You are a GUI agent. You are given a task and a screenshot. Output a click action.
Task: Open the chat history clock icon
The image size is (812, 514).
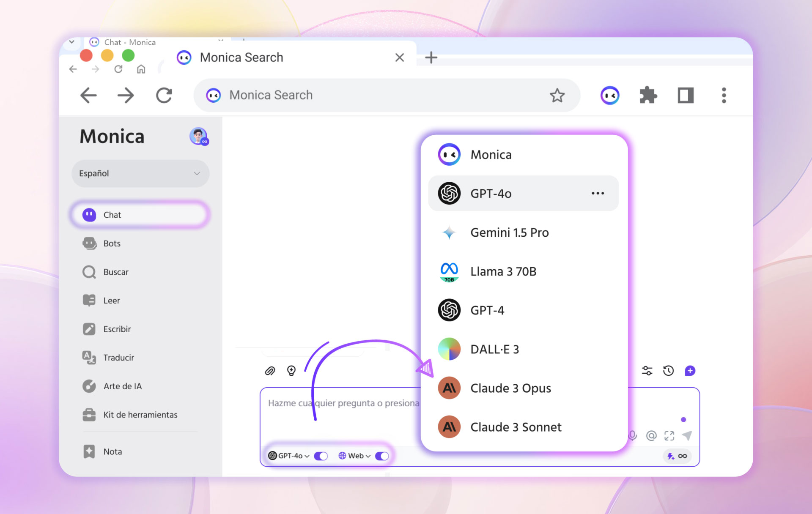pos(669,371)
